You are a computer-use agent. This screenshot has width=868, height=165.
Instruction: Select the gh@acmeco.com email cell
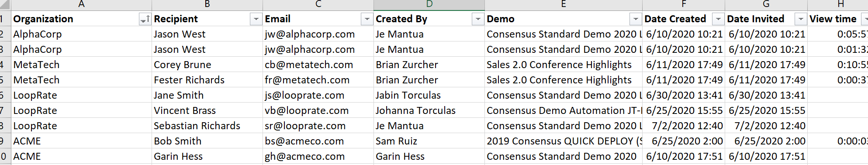click(x=318, y=156)
